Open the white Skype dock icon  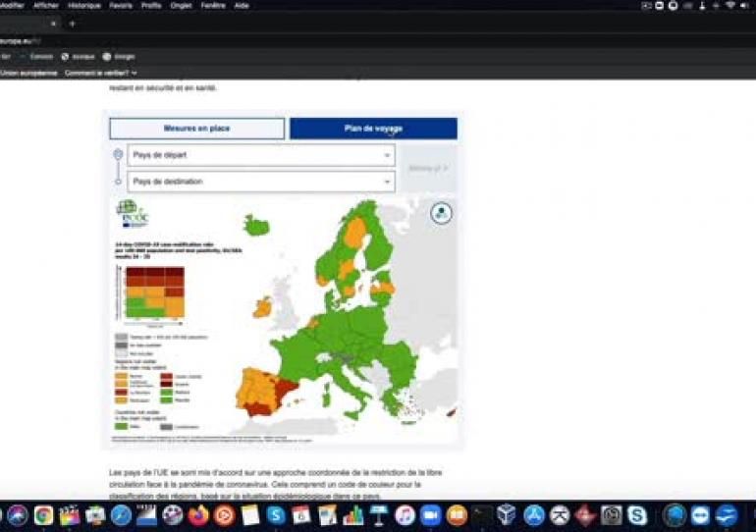click(637, 515)
